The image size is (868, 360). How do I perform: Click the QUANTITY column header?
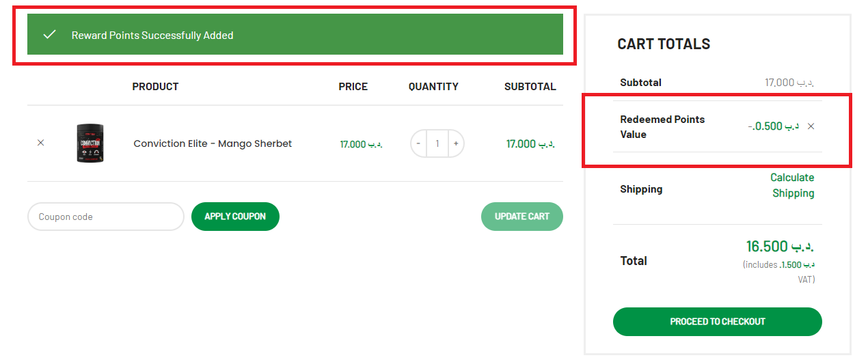click(433, 87)
